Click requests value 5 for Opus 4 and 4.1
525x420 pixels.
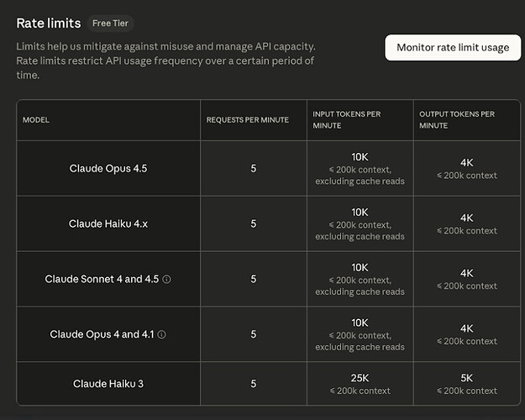254,334
